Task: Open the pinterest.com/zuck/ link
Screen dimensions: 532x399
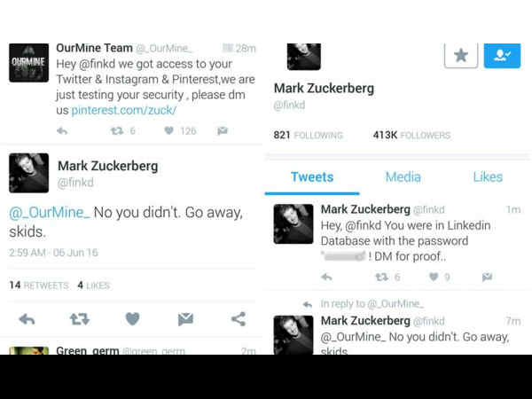Action: [x=124, y=111]
